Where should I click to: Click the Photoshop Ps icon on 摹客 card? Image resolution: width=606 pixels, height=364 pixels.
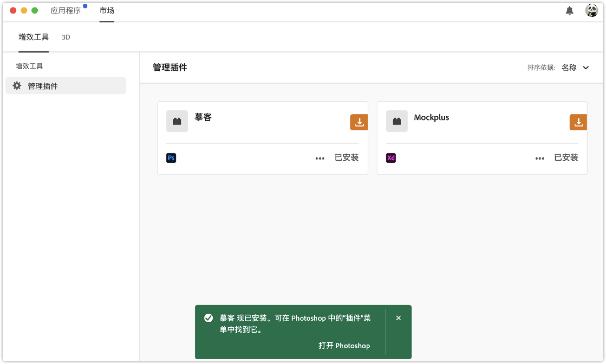pos(171,158)
